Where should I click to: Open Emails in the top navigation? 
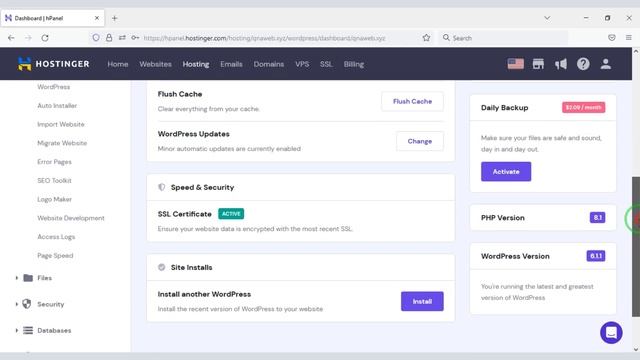click(231, 64)
